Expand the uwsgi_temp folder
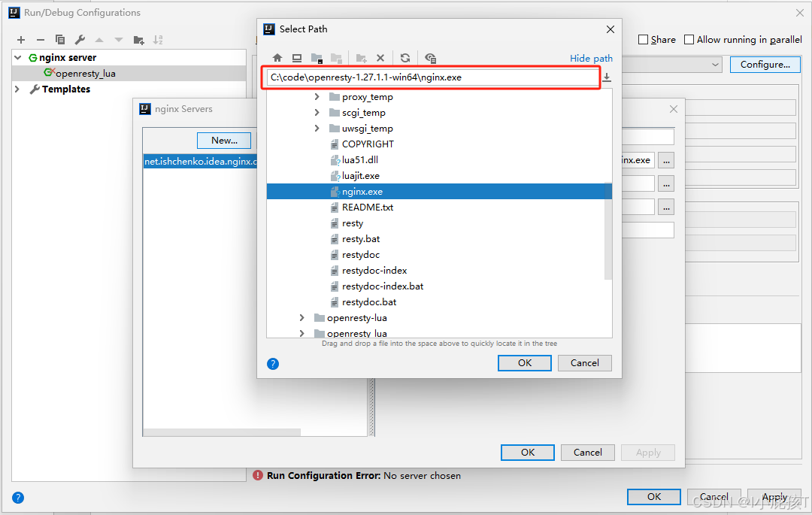The height and width of the screenshot is (515, 812). pyautogui.click(x=317, y=129)
